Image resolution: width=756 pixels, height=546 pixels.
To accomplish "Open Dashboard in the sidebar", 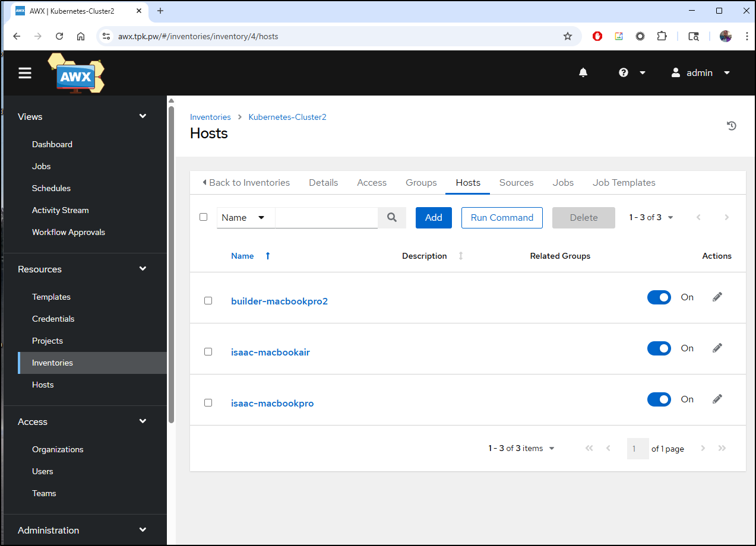I will (52, 144).
